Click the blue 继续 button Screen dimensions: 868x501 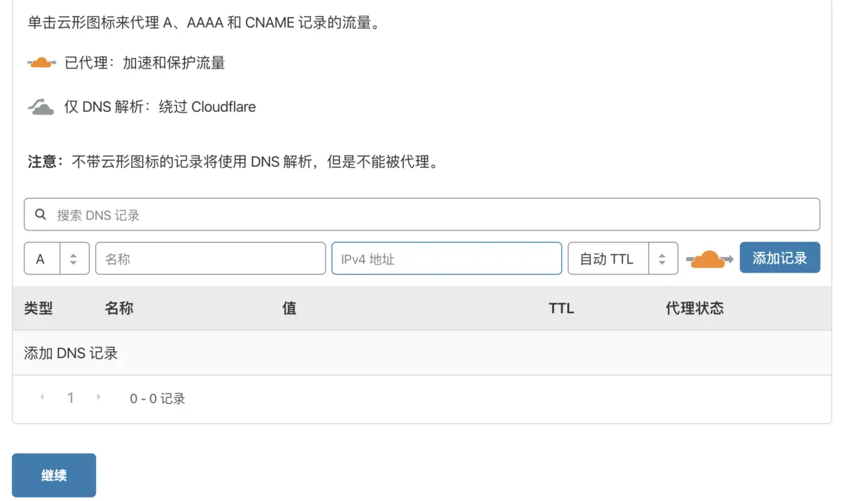tap(54, 475)
